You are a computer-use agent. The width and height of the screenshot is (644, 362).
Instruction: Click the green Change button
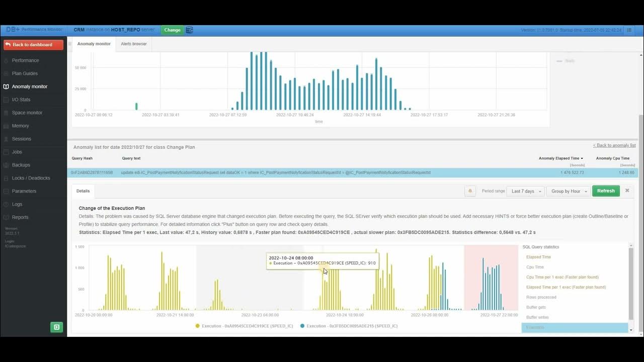[x=172, y=30]
